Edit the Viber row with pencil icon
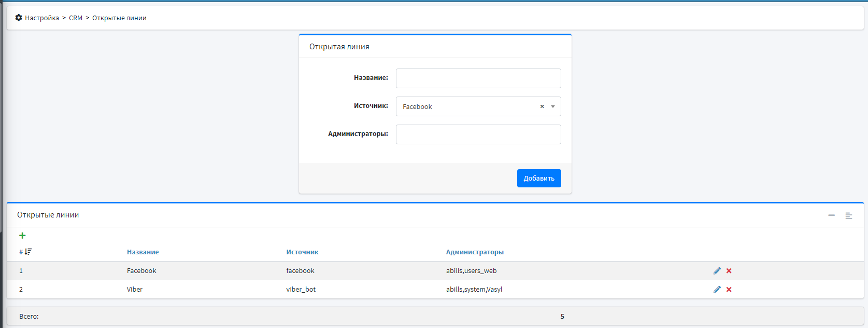 pos(717,290)
